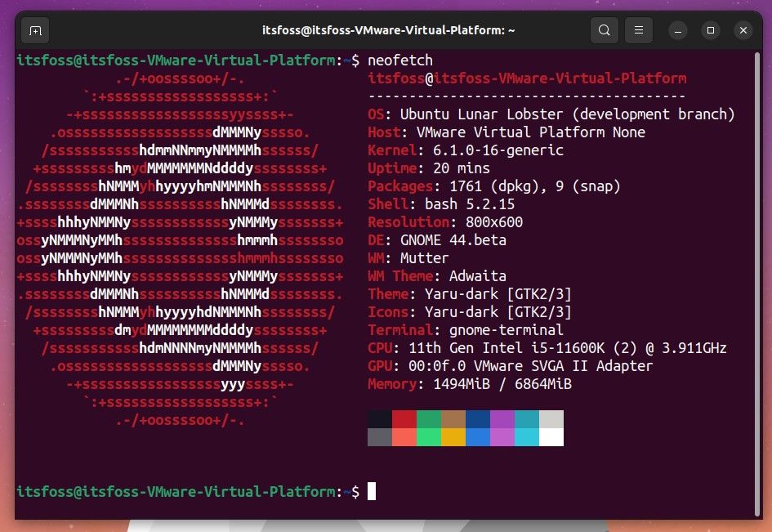Click the typed neofetch command
This screenshot has width=772, height=532.
[400, 60]
